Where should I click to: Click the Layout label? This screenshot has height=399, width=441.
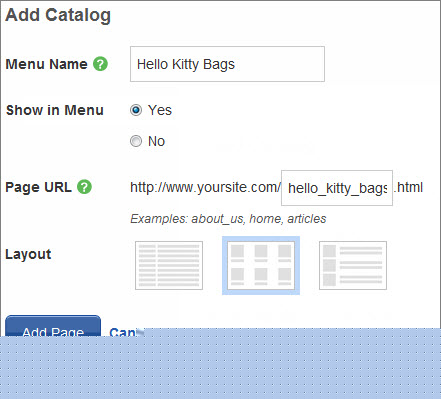click(28, 254)
